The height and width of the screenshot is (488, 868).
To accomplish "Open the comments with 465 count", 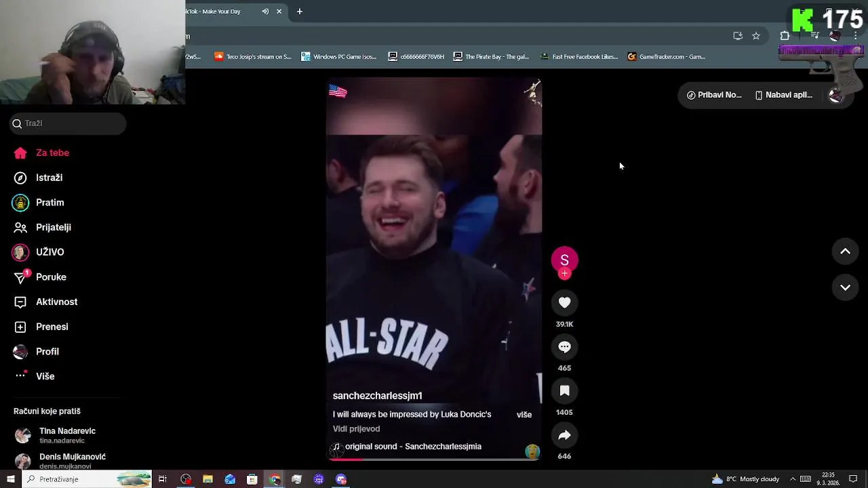I will pos(564,347).
